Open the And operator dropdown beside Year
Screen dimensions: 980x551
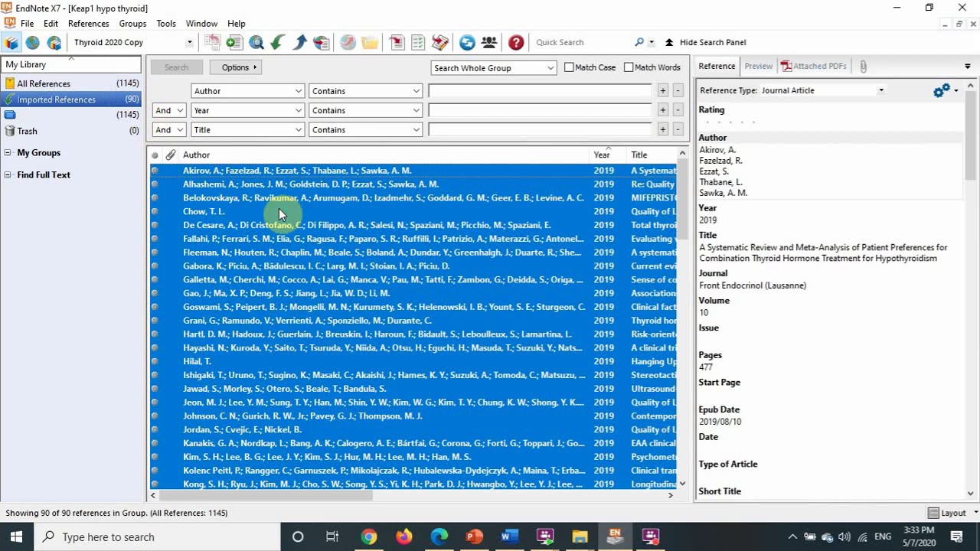click(168, 110)
